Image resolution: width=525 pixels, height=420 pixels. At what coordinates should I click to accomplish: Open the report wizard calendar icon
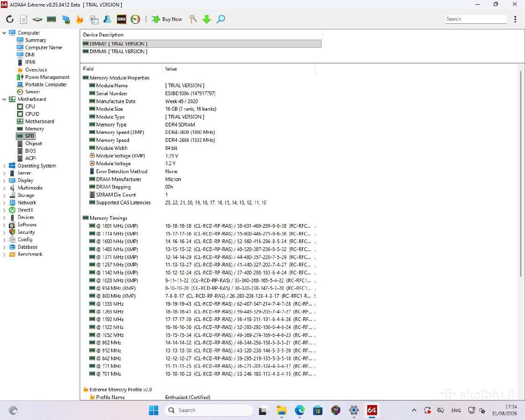coord(94,20)
